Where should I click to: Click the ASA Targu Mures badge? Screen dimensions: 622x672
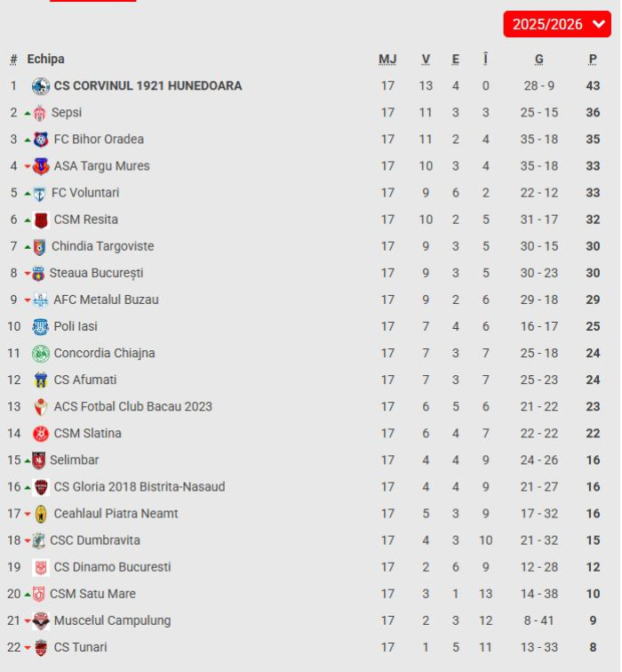pyautogui.click(x=41, y=166)
